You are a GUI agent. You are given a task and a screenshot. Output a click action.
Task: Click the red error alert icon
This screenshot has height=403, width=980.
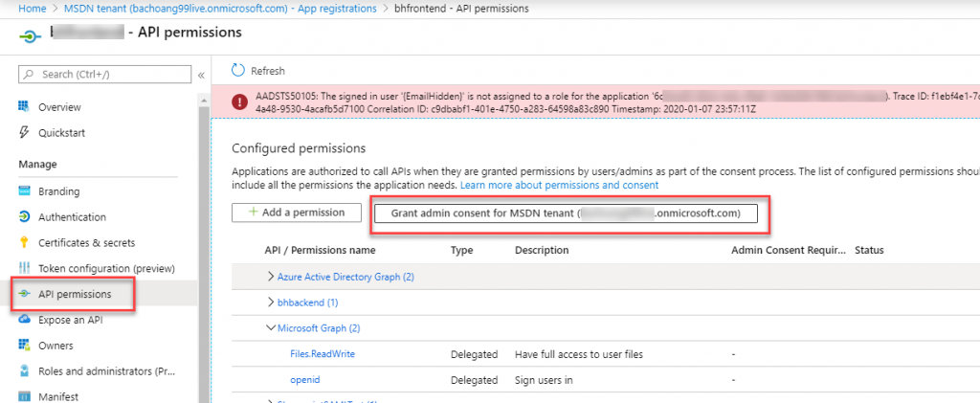(x=238, y=102)
